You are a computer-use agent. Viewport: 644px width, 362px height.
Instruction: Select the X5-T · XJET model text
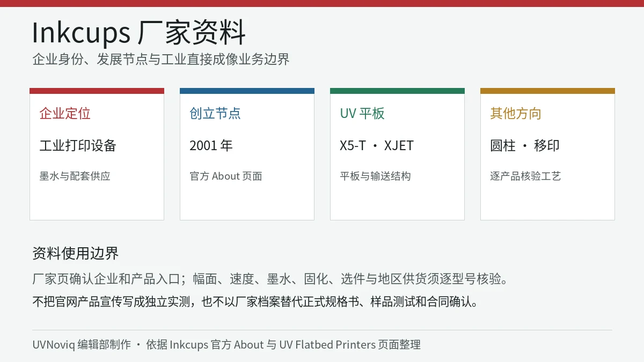pos(377,145)
